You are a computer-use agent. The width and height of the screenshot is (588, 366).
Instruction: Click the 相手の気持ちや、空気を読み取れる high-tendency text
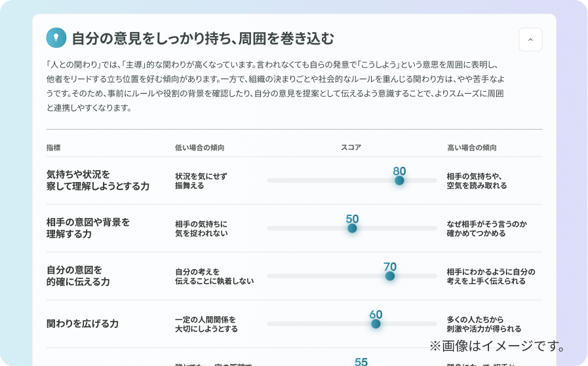point(477,181)
